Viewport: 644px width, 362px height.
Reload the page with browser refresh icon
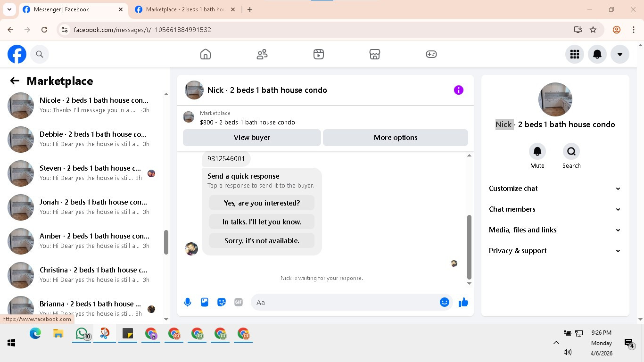[x=44, y=30]
